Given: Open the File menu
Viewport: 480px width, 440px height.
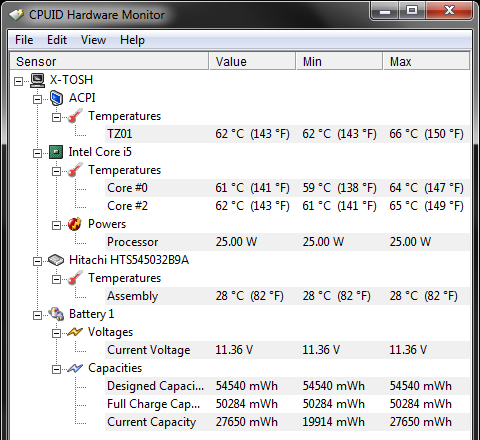Looking at the screenshot, I should pos(24,40).
